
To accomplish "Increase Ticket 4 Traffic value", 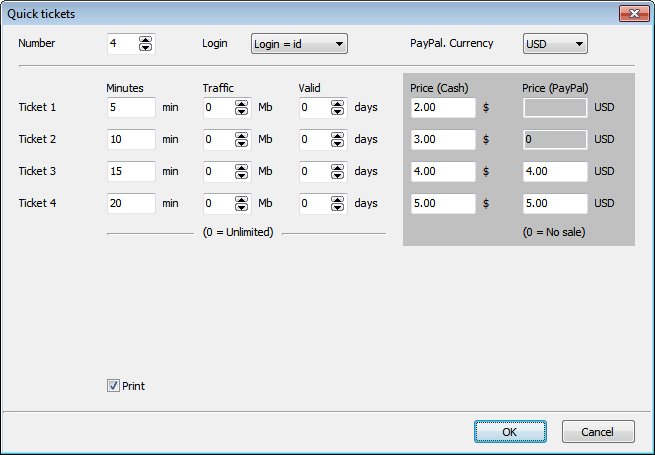I will pyautogui.click(x=240, y=199).
